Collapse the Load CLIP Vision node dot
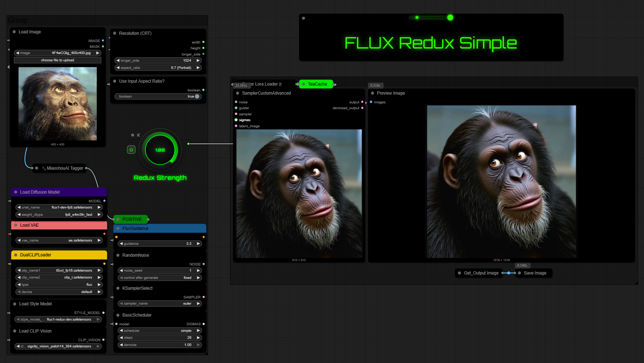Screen dimensions: 644x363 pyautogui.click(x=15, y=331)
